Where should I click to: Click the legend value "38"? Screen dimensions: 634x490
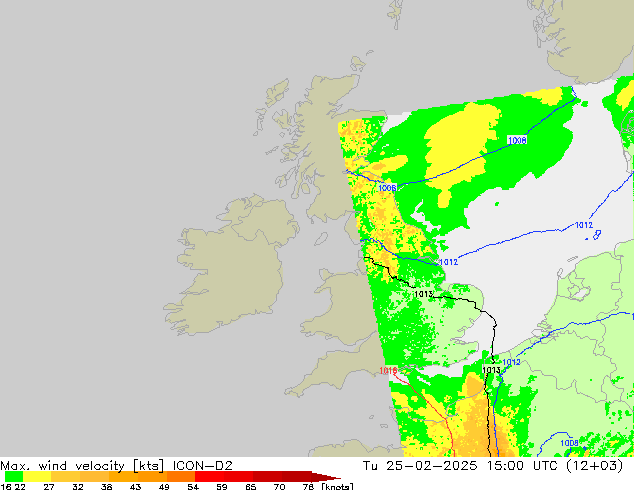[106, 486]
